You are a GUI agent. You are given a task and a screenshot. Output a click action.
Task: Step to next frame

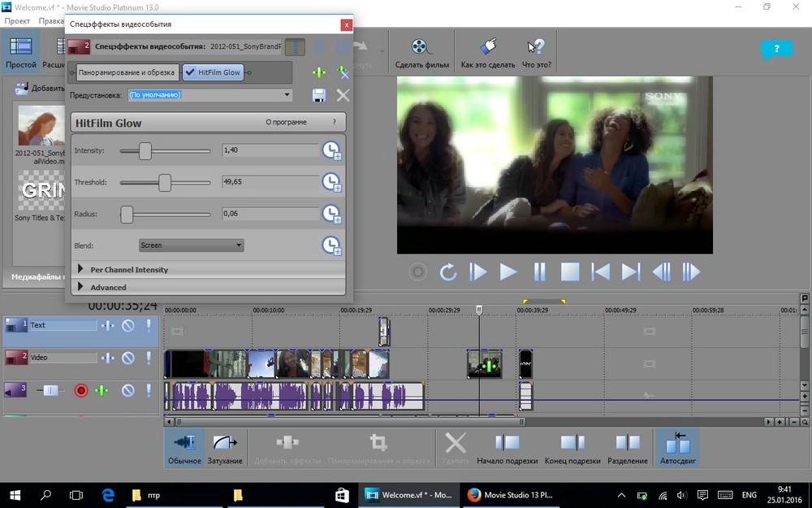point(691,272)
